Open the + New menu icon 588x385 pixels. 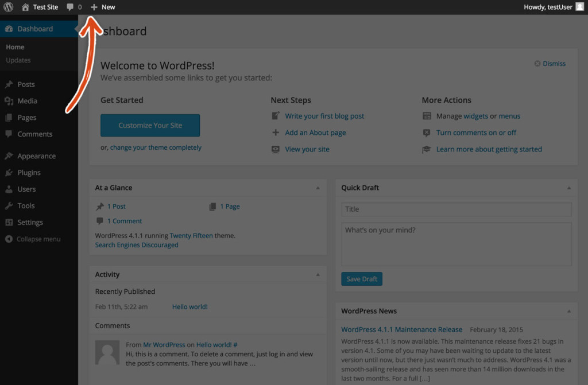point(94,7)
